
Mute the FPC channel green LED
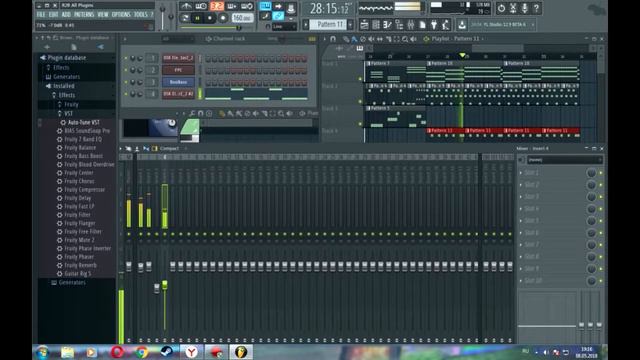tap(126, 70)
